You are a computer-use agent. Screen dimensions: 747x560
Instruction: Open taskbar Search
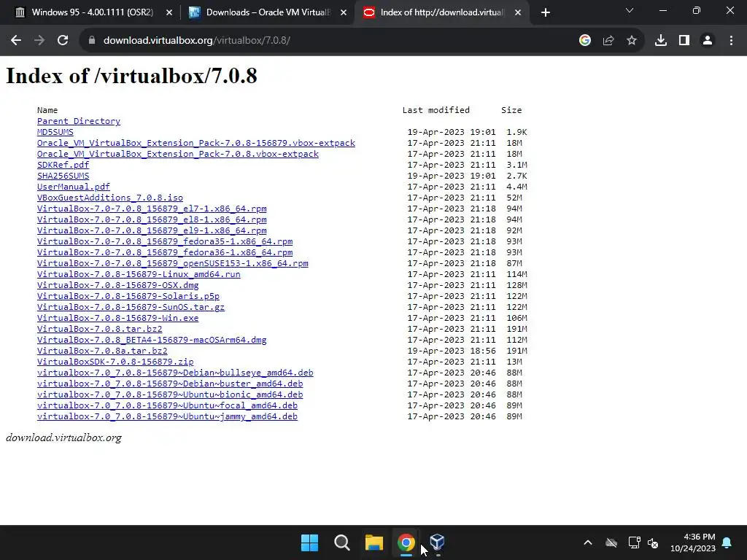point(342,542)
